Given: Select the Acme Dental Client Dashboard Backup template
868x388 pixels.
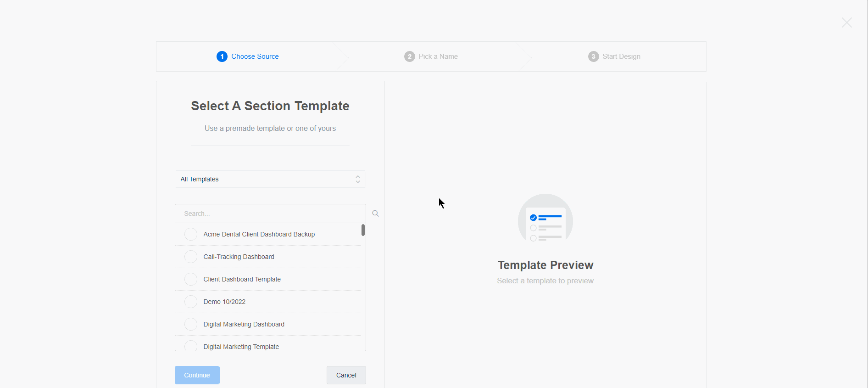Looking at the screenshot, I should (x=190, y=234).
